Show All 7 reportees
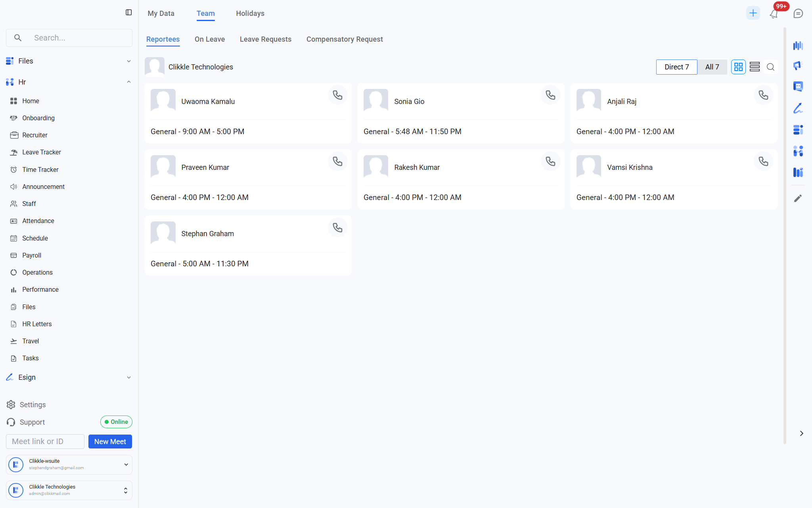This screenshot has height=508, width=812. [712, 67]
